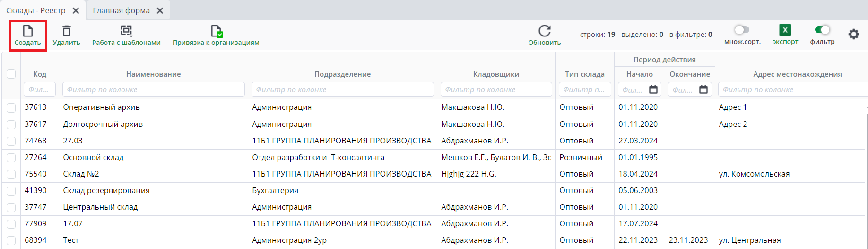Click the Создать new document icon

coord(28,31)
